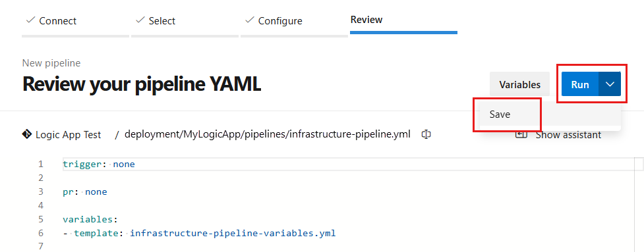Image resolution: width=644 pixels, height=252 pixels.
Task: Switch to the Configure step
Action: pyautogui.click(x=280, y=20)
